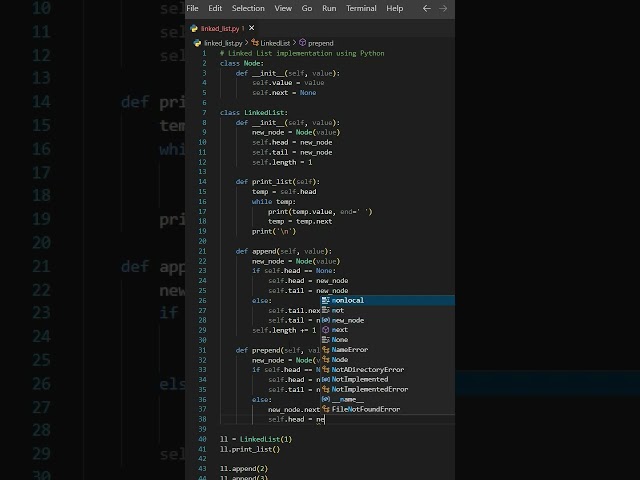Click the 'll = LinkedList(1)' line
The height and width of the screenshot is (480, 640).
256,439
